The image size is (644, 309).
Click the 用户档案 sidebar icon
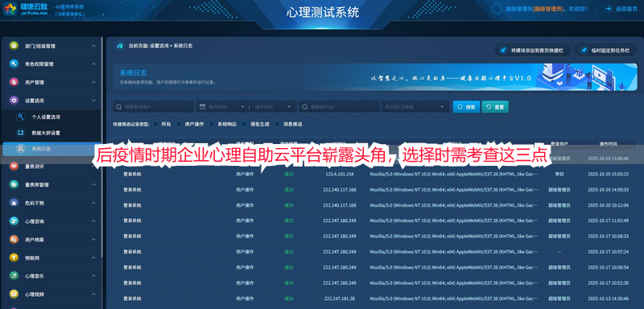click(14, 239)
